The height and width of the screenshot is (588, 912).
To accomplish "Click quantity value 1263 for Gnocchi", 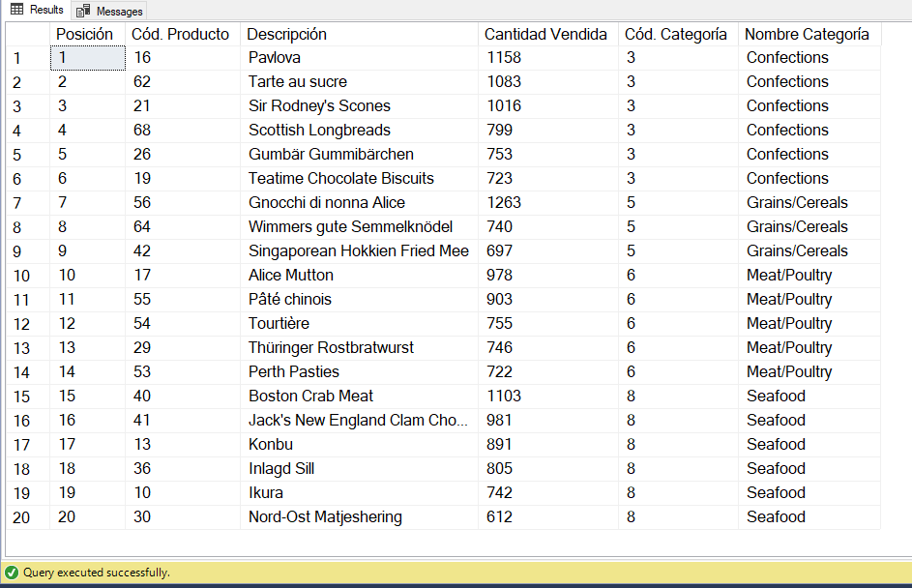I will coord(548,202).
